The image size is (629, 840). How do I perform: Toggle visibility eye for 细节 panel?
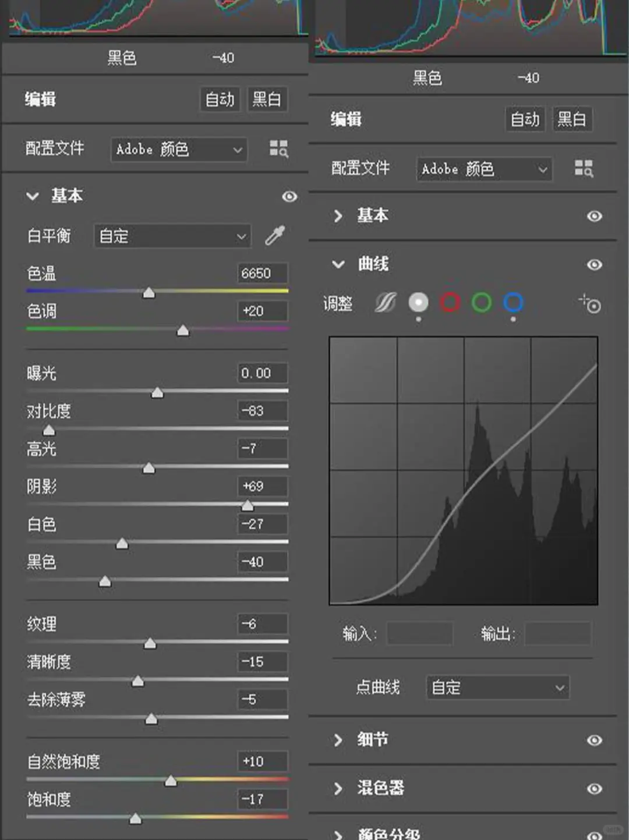[x=594, y=740]
